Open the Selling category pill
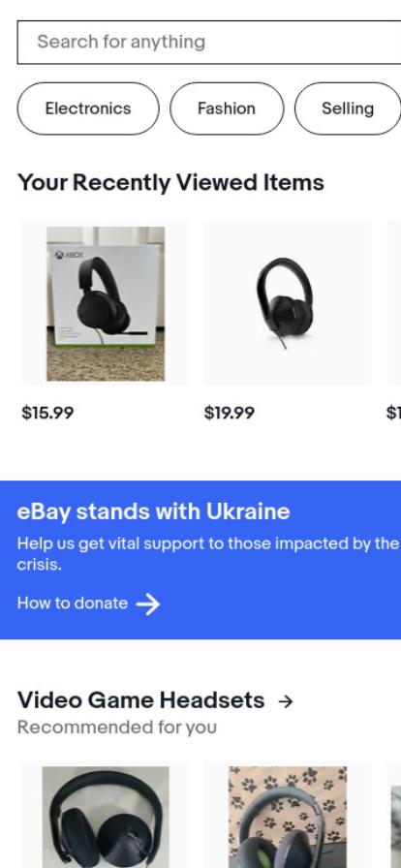The width and height of the screenshot is (401, 868). (x=348, y=108)
